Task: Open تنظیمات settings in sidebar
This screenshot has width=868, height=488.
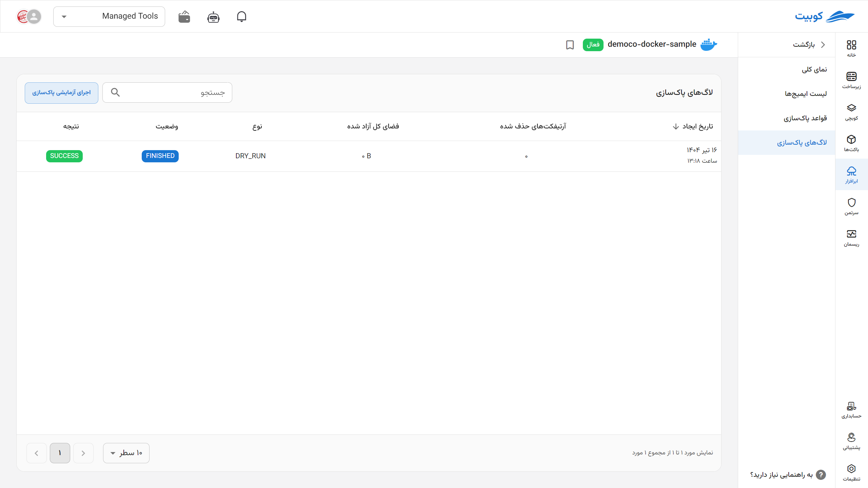Action: pyautogui.click(x=851, y=473)
